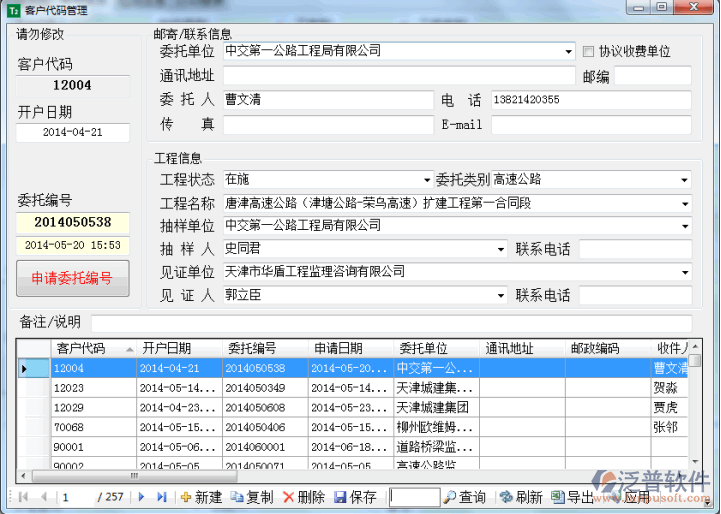Click the 通讯地址 input field
This screenshot has height=514, width=721.
(398, 76)
